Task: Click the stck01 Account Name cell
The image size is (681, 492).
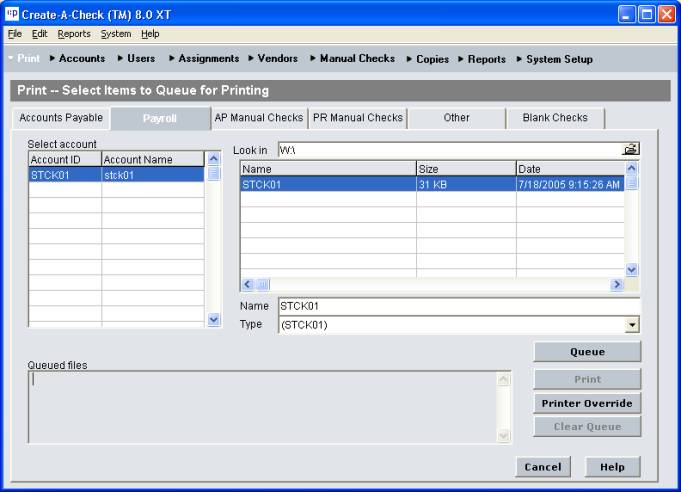Action: [x=153, y=175]
